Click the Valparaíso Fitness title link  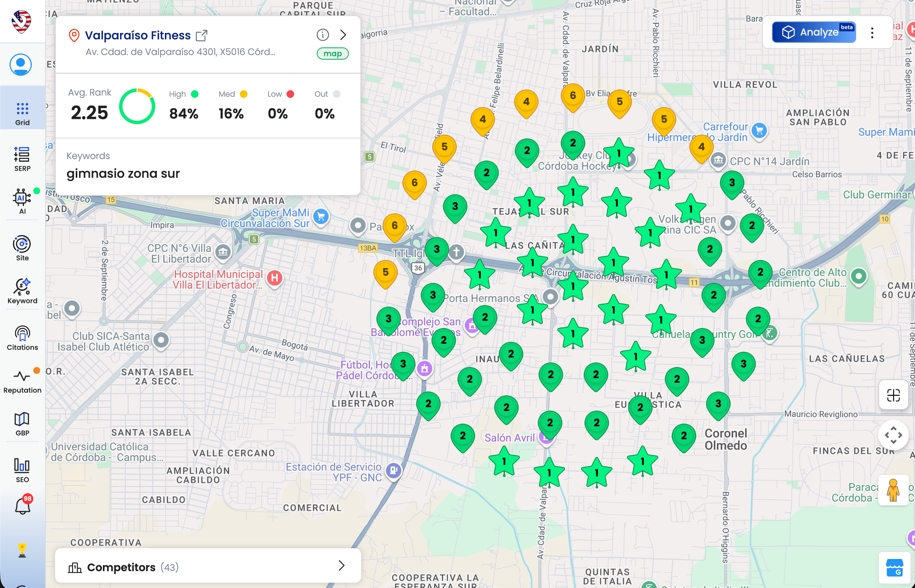(138, 36)
